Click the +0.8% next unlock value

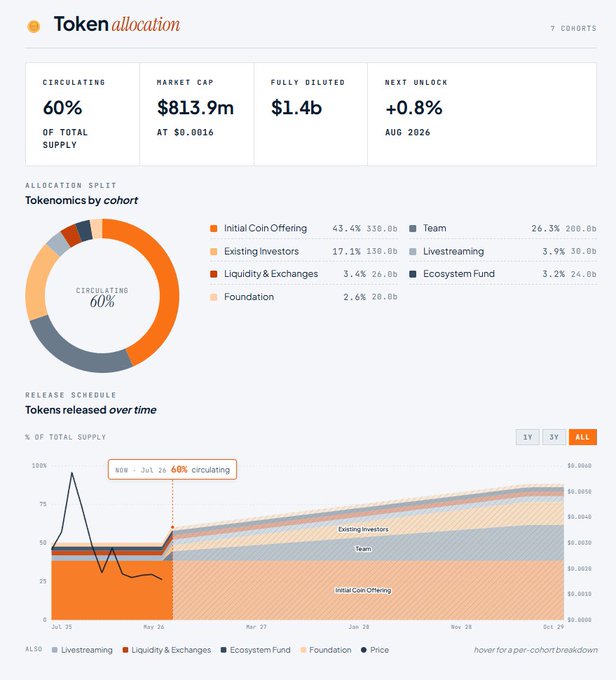(x=413, y=108)
